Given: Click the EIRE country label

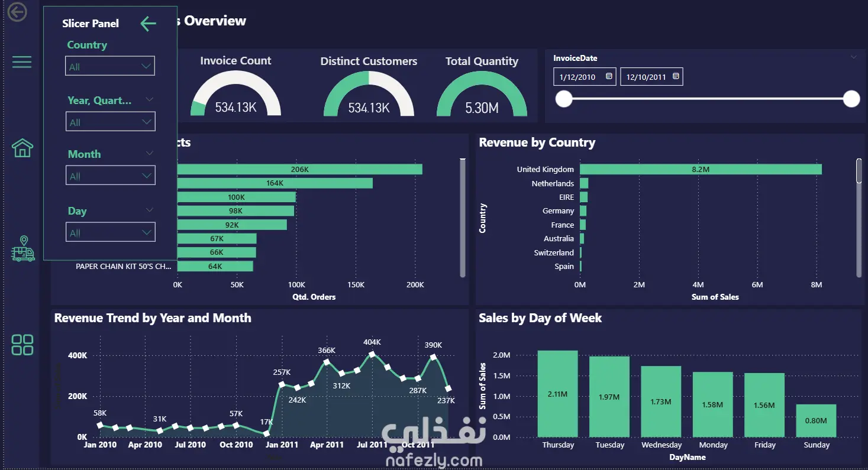Looking at the screenshot, I should click(x=566, y=197).
